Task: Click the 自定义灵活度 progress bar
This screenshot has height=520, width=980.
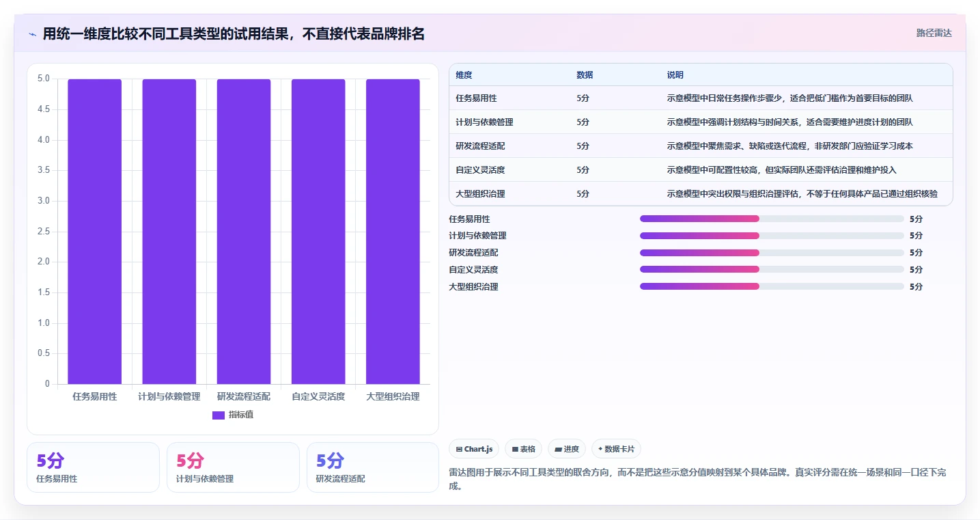Action: point(772,270)
